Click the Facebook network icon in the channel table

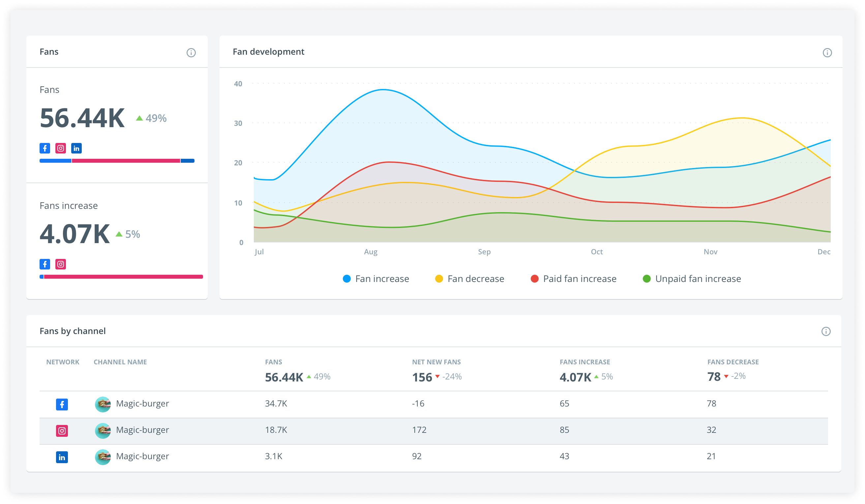point(62,405)
